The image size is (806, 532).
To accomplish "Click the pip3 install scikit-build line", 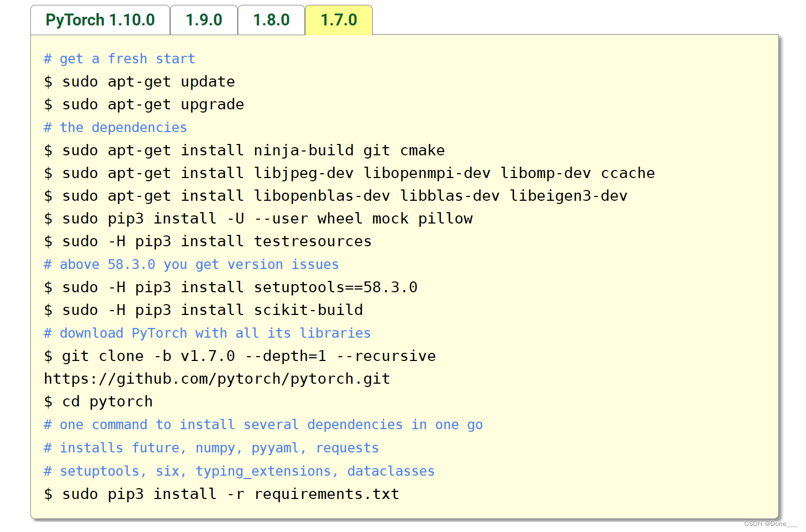I will pos(204,310).
